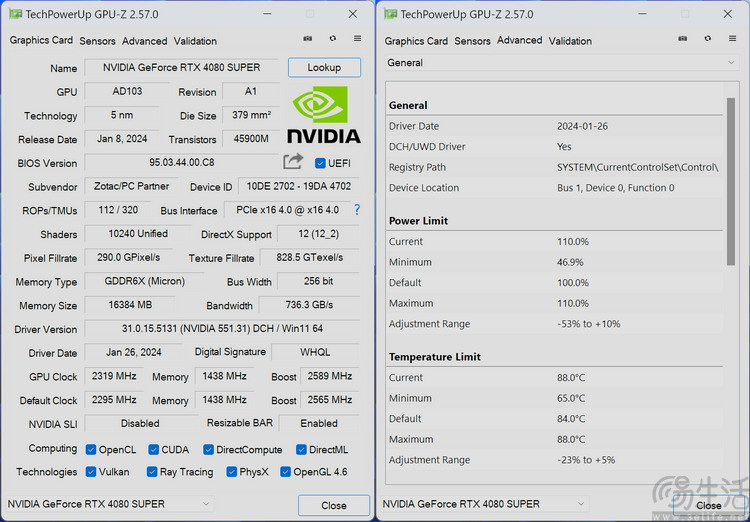Click the Driver Version field
The height and width of the screenshot is (522, 750).
tap(222, 329)
